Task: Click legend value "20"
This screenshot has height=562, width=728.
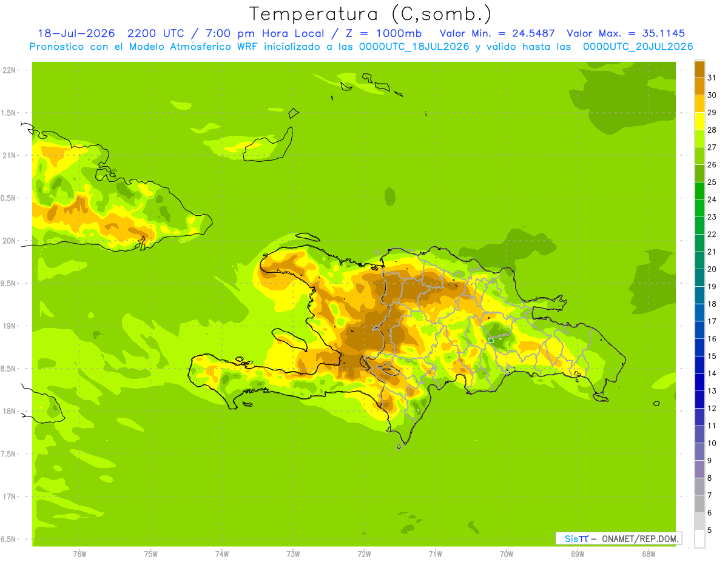Action: [712, 269]
